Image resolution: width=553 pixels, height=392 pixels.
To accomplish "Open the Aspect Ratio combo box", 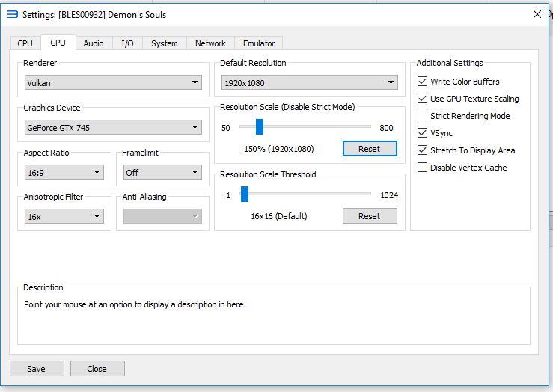I will (64, 173).
